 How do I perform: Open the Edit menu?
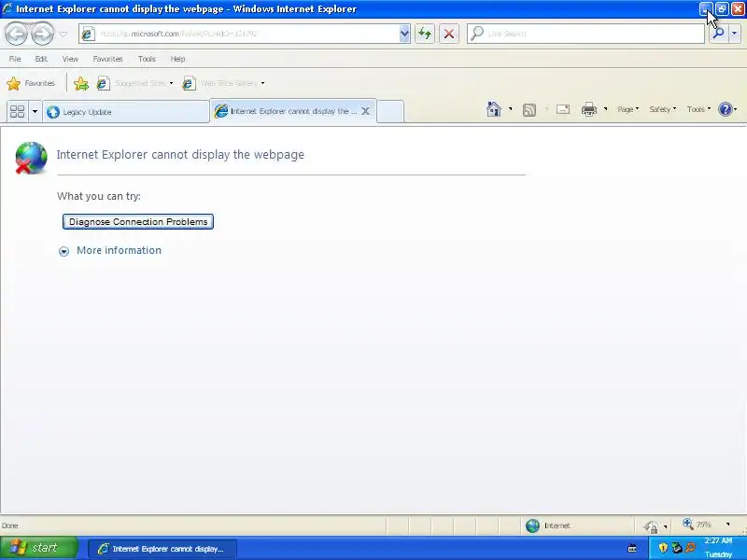coord(41,59)
